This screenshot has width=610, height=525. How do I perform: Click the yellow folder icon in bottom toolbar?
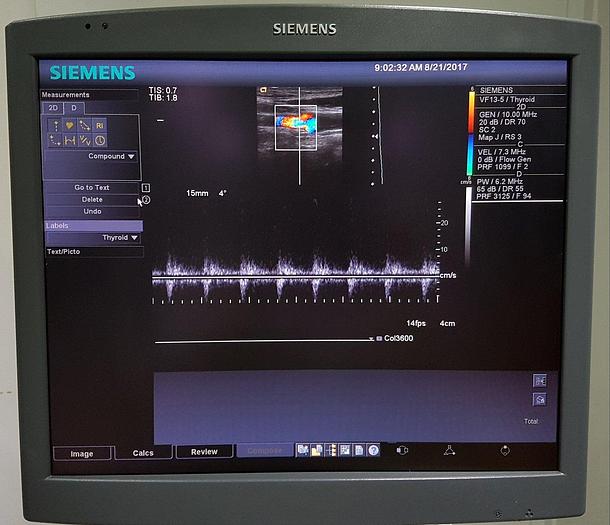[x=317, y=450]
